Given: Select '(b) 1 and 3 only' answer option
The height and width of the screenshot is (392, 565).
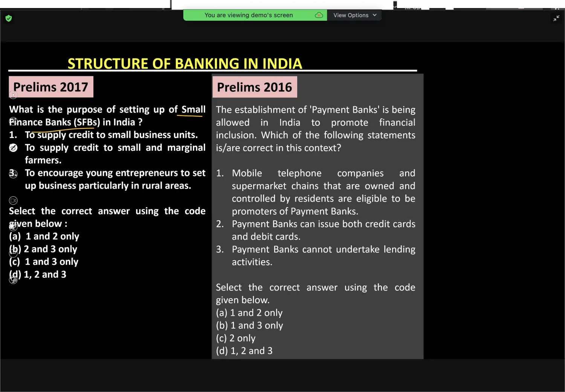Looking at the screenshot, I should [x=249, y=325].
